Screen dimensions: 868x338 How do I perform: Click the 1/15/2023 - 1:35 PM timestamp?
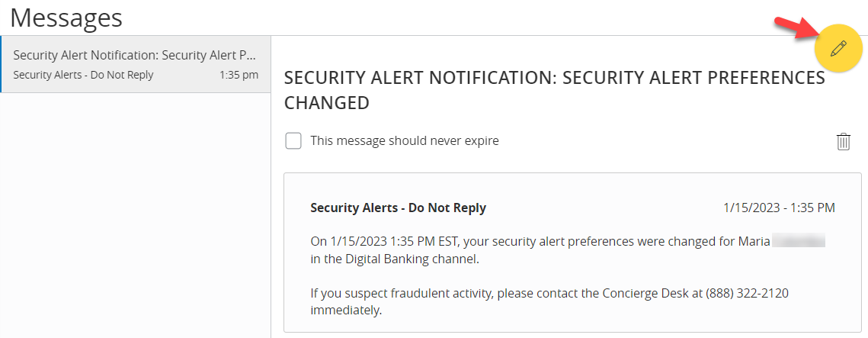click(779, 208)
